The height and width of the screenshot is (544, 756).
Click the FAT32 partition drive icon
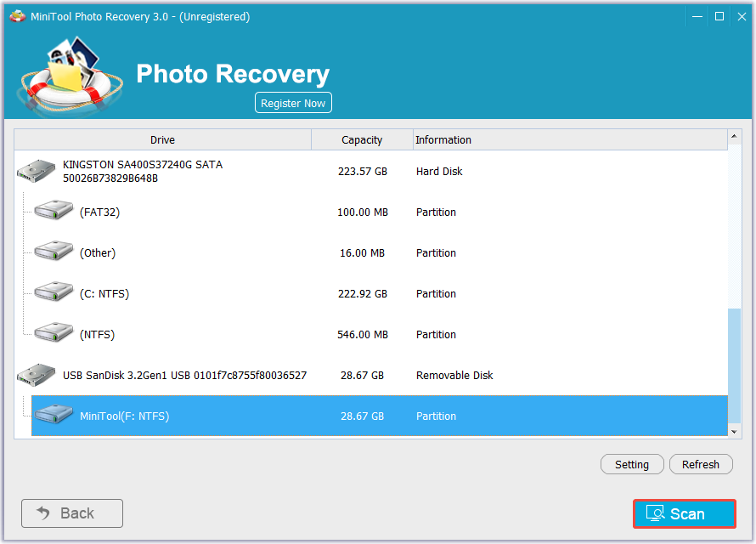pyautogui.click(x=53, y=211)
